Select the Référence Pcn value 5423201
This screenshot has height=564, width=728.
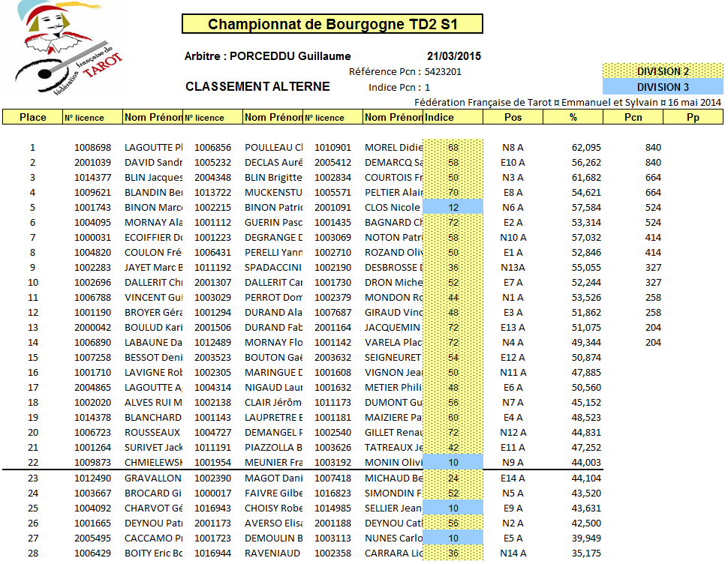click(443, 72)
